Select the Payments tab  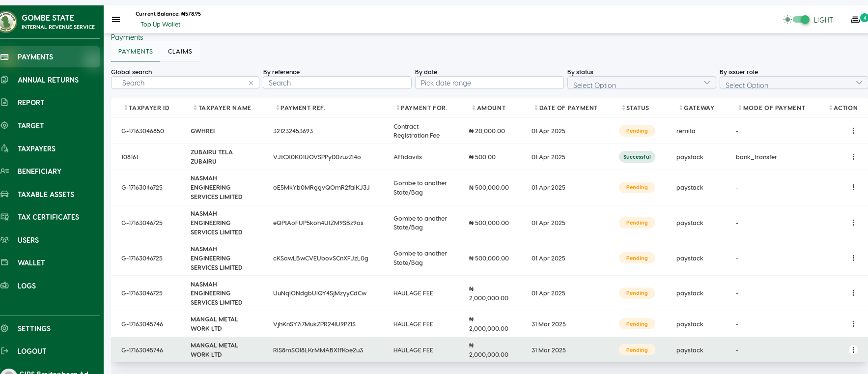136,52
